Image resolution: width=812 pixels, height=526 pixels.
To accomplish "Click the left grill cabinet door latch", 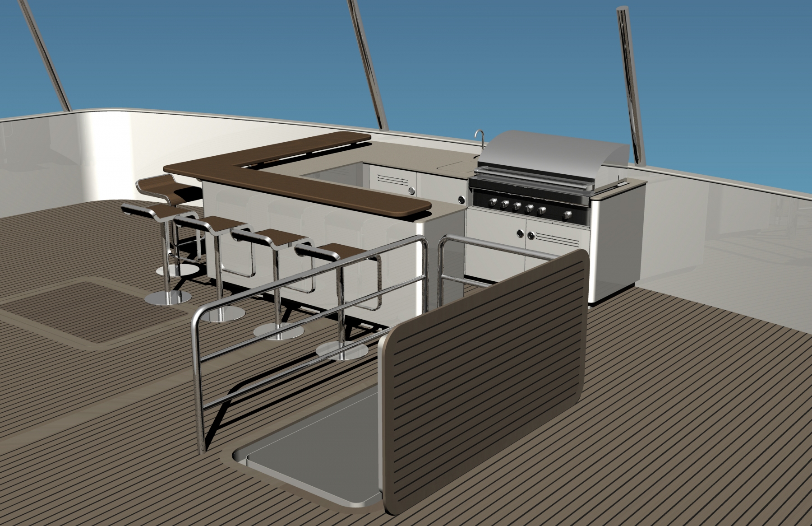I will pyautogui.click(x=521, y=233).
